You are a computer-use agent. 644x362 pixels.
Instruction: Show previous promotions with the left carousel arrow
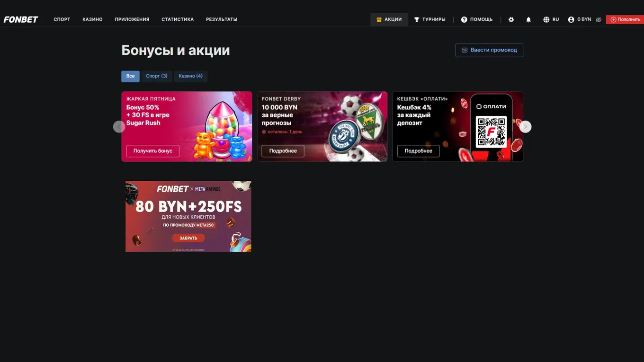click(x=119, y=127)
